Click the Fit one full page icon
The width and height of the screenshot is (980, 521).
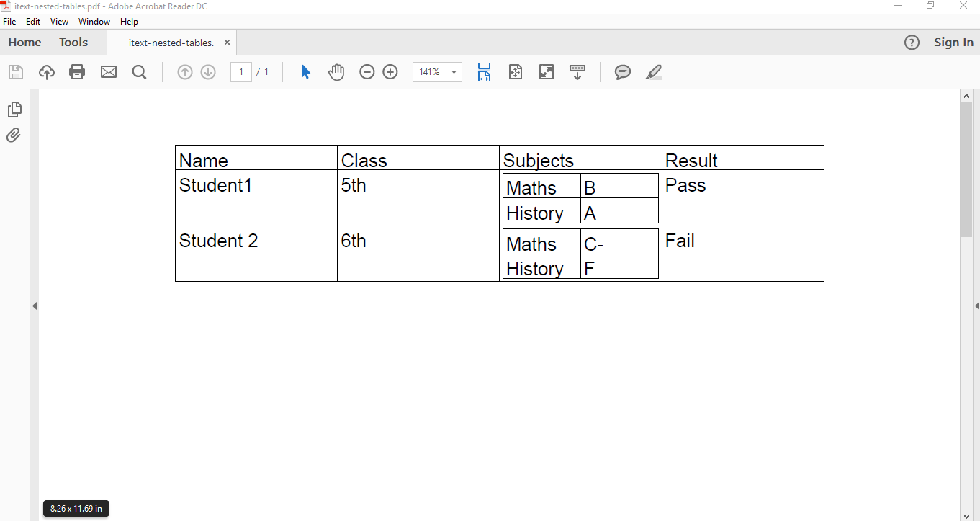pyautogui.click(x=516, y=72)
